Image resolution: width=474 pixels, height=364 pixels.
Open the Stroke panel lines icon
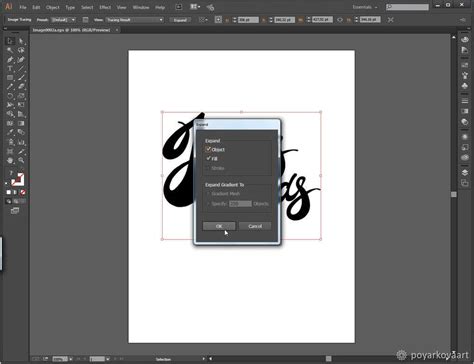click(465, 101)
